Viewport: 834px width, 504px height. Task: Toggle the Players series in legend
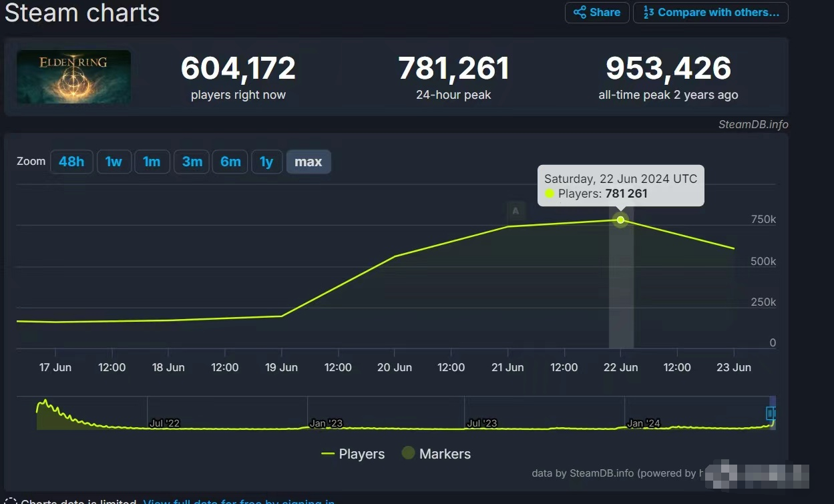click(353, 454)
